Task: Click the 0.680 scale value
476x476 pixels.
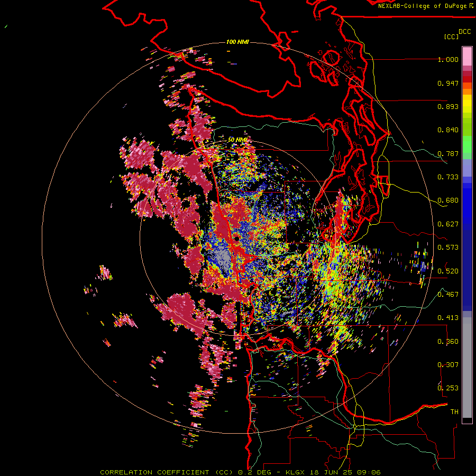Action: [448, 200]
